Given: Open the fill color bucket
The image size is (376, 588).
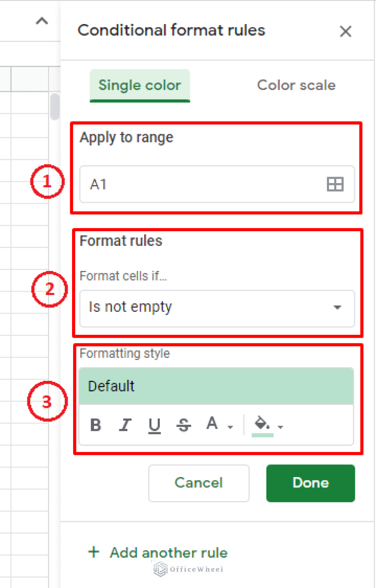Looking at the screenshot, I should click(x=262, y=424).
